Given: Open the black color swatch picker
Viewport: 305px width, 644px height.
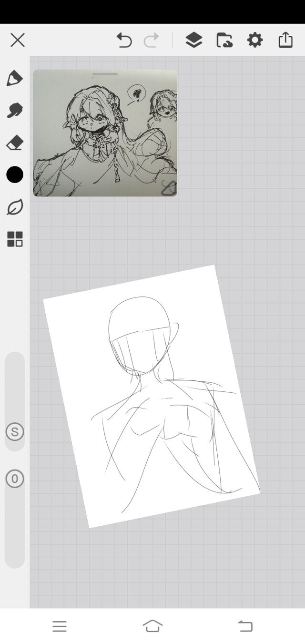Looking at the screenshot, I should (15, 175).
